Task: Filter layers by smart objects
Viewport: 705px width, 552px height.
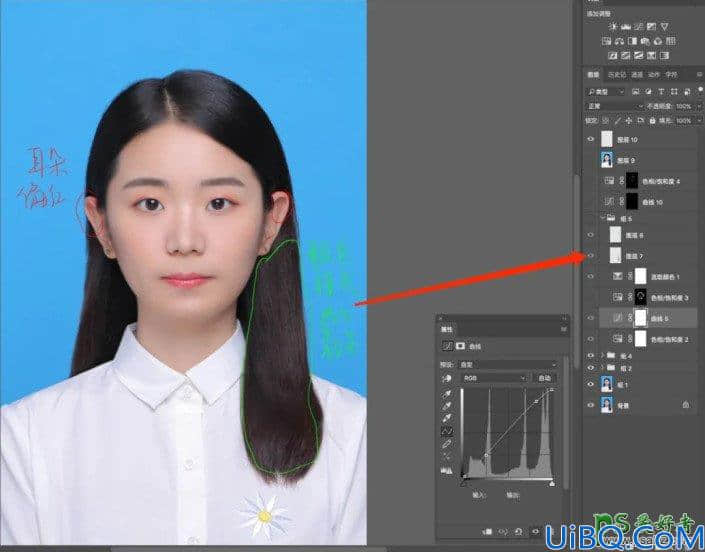Action: point(687,92)
